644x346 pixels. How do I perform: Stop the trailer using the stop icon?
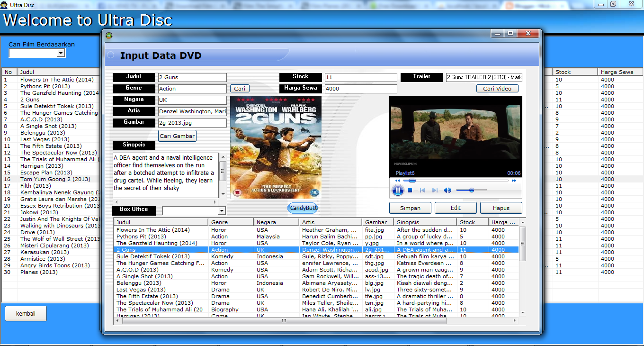click(409, 190)
